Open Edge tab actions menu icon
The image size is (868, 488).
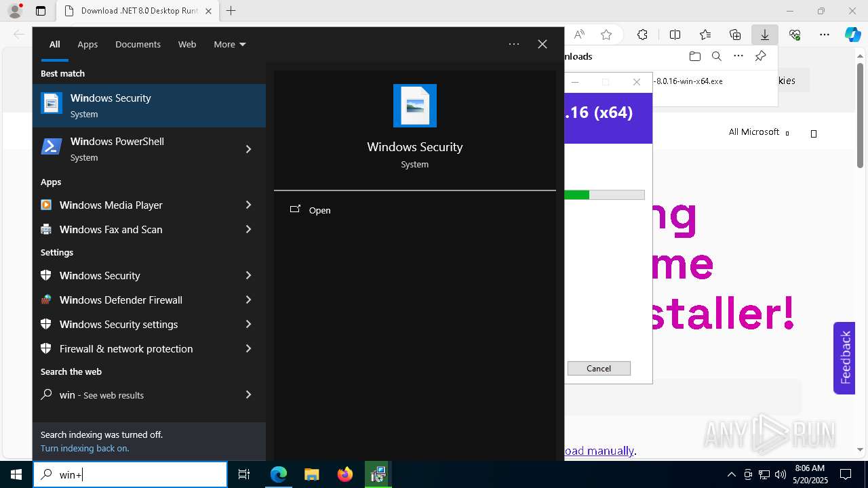(x=41, y=11)
